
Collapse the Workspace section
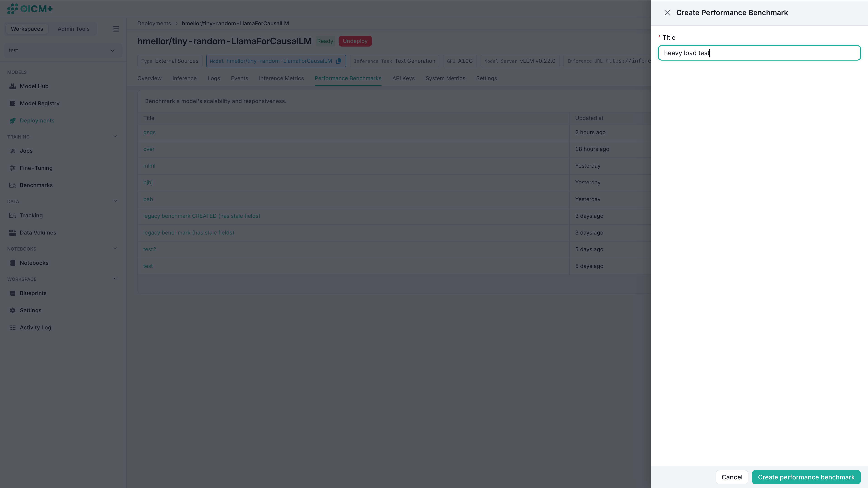[x=115, y=279]
